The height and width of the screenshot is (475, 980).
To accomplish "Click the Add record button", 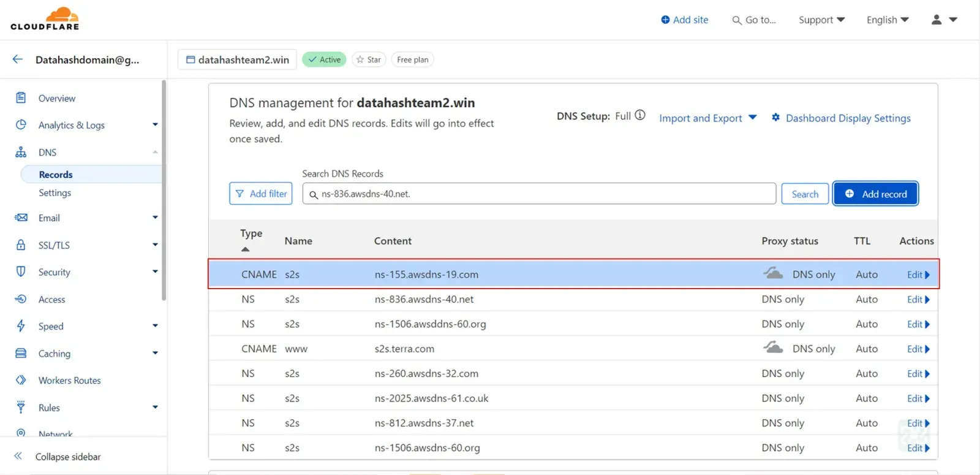I will [x=875, y=194].
